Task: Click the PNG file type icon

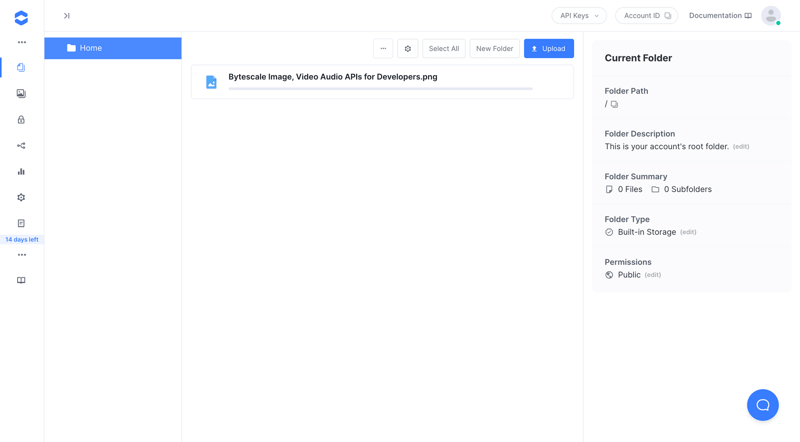Action: click(211, 82)
